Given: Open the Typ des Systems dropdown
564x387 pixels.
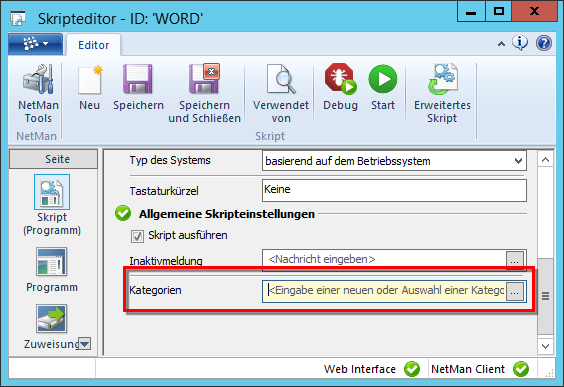Looking at the screenshot, I should pos(394,161).
